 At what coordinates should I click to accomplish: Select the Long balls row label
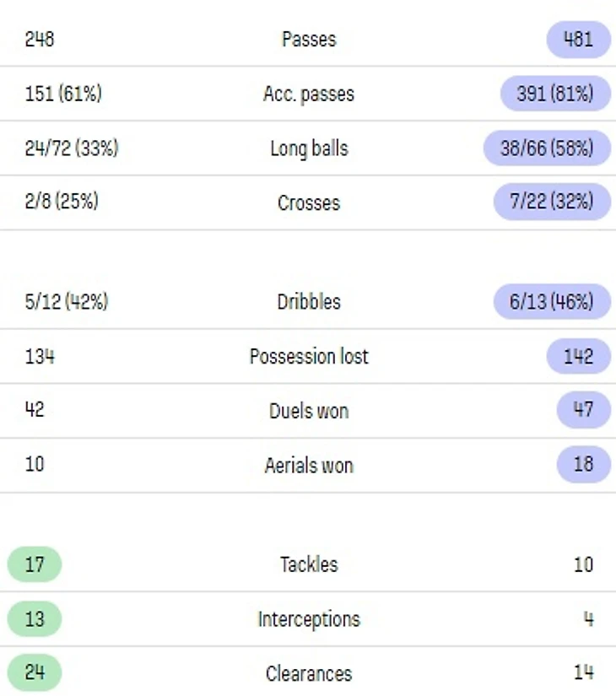pos(309,148)
